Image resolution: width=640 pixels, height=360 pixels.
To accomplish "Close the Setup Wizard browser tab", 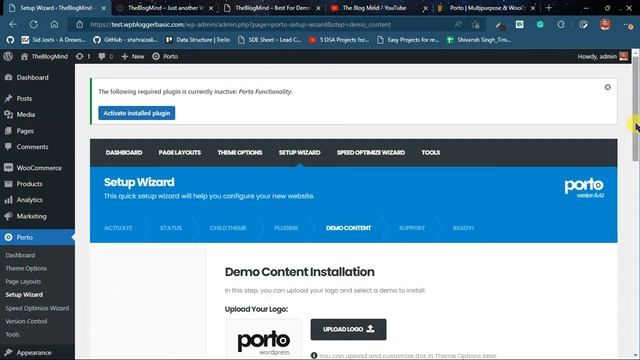I will click(104, 8).
